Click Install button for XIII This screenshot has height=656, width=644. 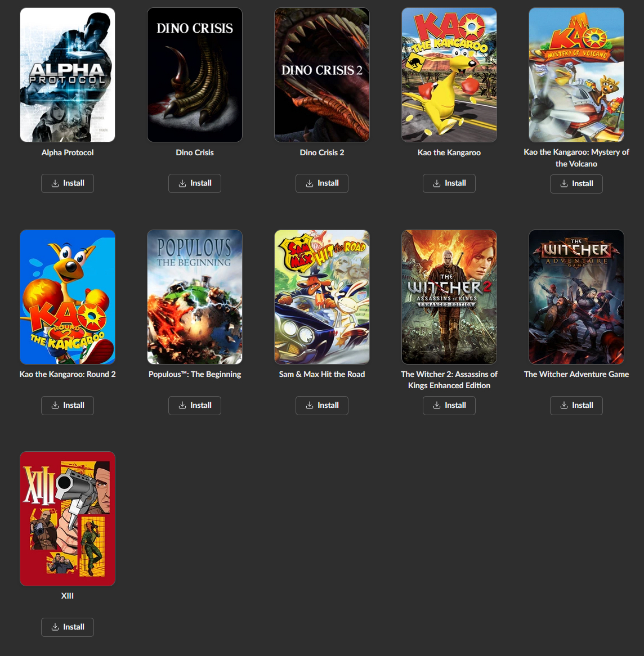click(x=68, y=627)
